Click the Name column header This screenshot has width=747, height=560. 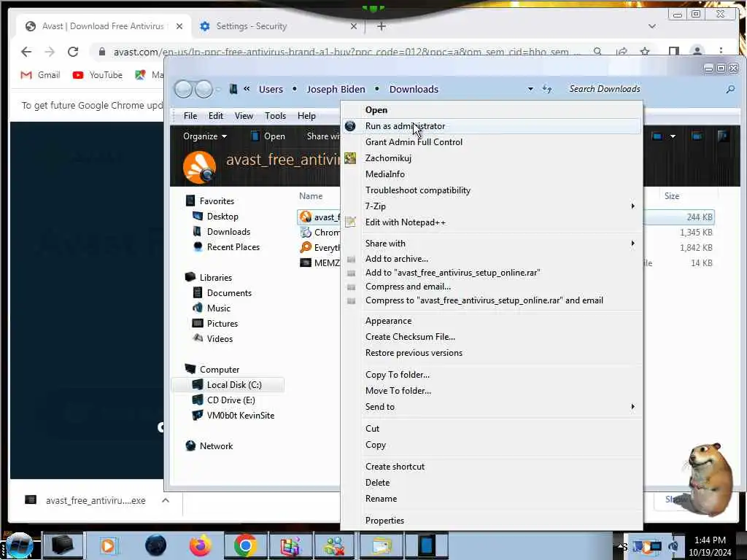click(311, 195)
